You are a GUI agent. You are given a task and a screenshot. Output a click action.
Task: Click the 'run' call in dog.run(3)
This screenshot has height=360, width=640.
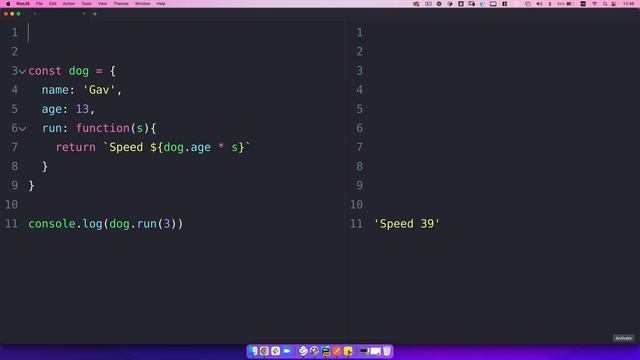coord(147,224)
